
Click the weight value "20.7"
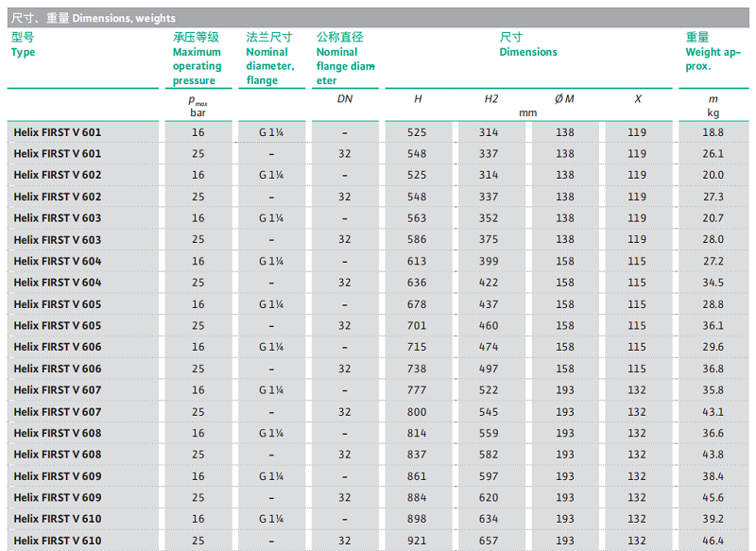713,218
